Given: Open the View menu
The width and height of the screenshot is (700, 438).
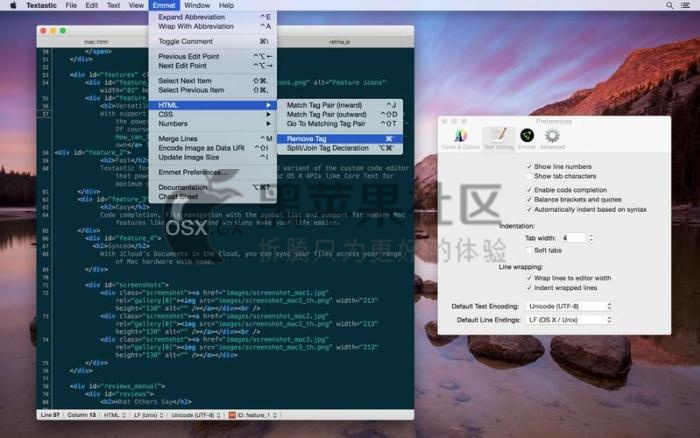Looking at the screenshot, I should (136, 5).
